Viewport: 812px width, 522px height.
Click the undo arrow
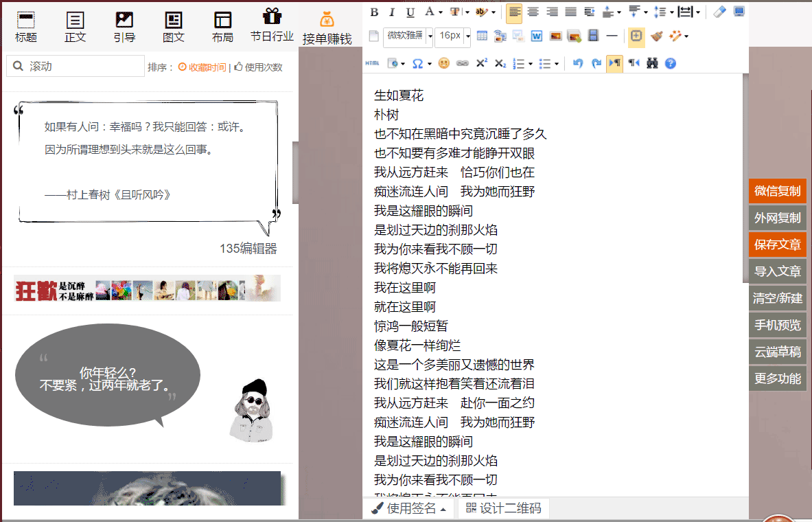(577, 63)
